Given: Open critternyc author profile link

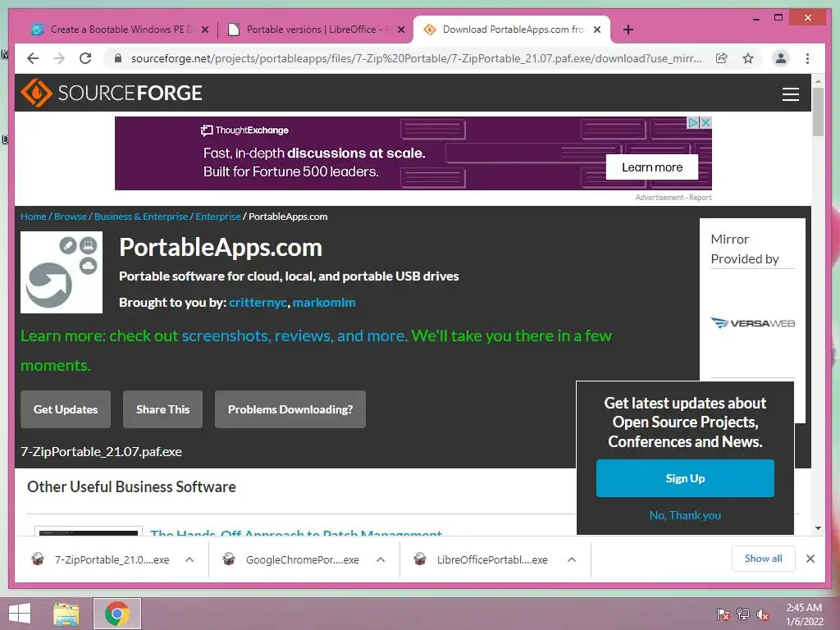Looking at the screenshot, I should pyautogui.click(x=258, y=303).
